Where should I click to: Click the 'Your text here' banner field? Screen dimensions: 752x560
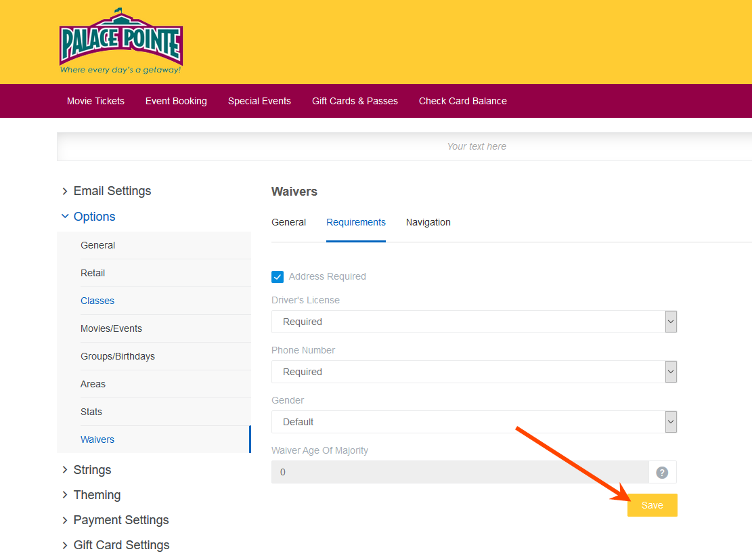[x=476, y=146]
